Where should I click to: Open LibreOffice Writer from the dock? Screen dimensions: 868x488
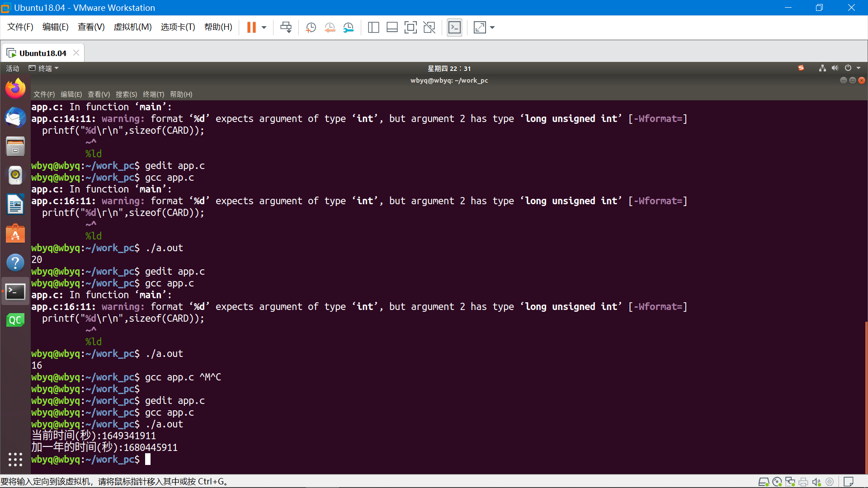[15, 204]
